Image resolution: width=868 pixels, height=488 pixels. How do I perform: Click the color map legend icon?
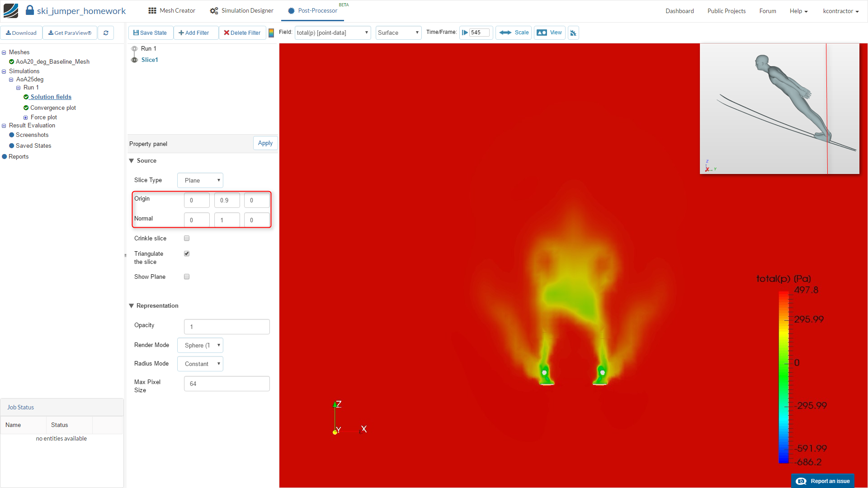(x=271, y=33)
